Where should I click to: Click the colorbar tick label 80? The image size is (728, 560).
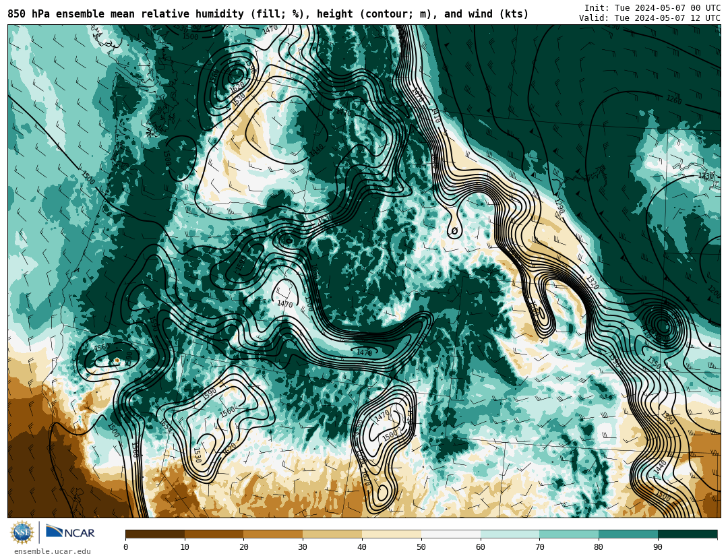[599, 547]
